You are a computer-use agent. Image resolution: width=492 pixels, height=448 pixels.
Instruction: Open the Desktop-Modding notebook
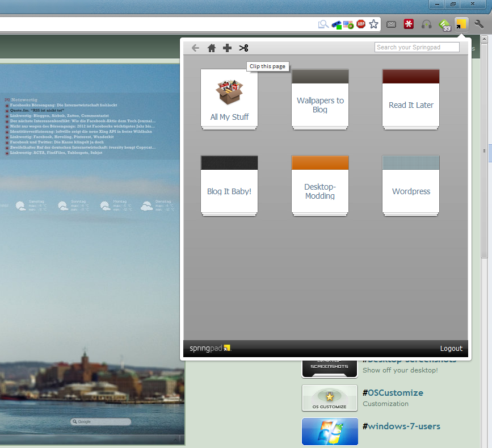tap(320, 185)
